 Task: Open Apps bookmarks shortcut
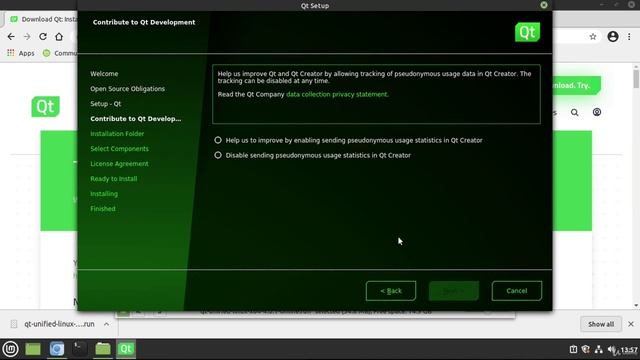click(x=21, y=53)
